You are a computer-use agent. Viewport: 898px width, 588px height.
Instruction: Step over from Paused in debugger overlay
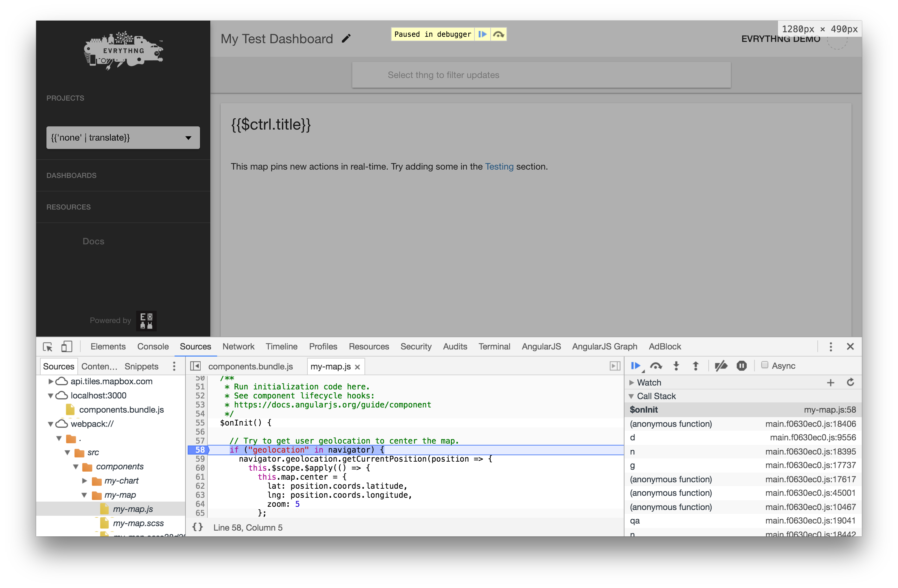(498, 34)
